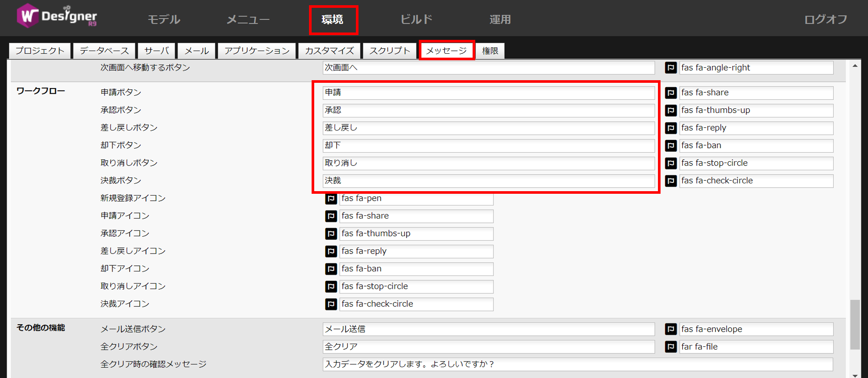Click the 承認 button label field
This screenshot has width=868, height=378.
coord(489,111)
